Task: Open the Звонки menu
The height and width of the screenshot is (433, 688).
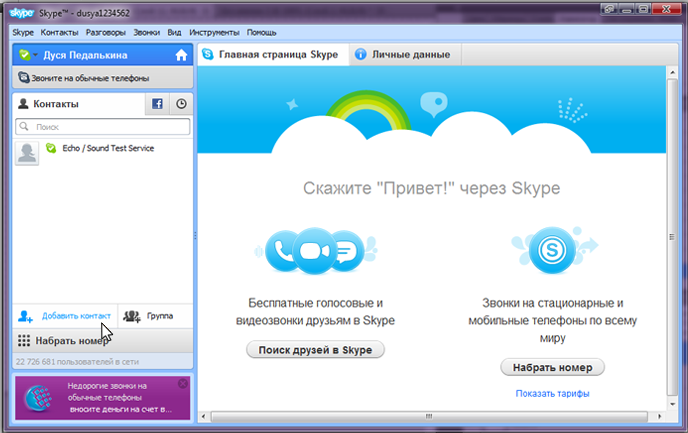Action: [x=147, y=33]
